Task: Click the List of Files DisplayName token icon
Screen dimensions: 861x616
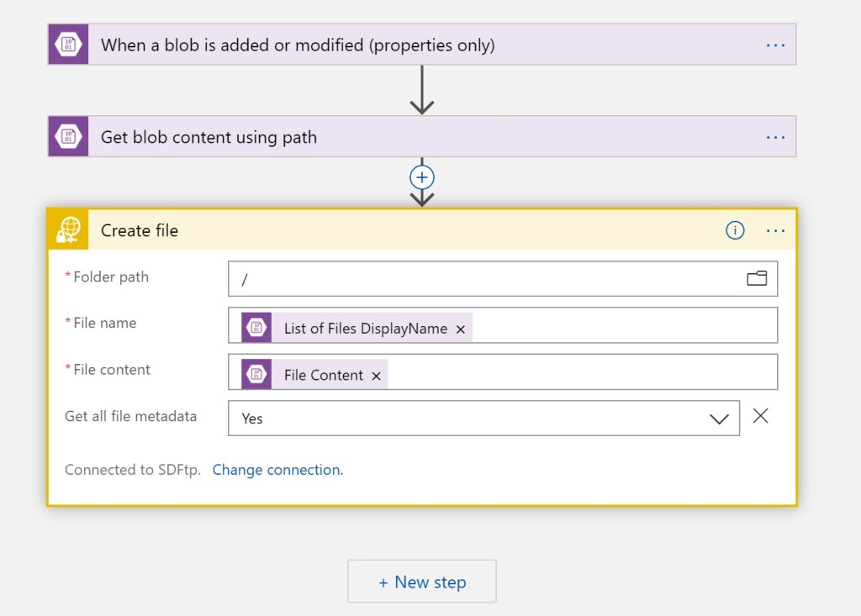Action: 256,329
